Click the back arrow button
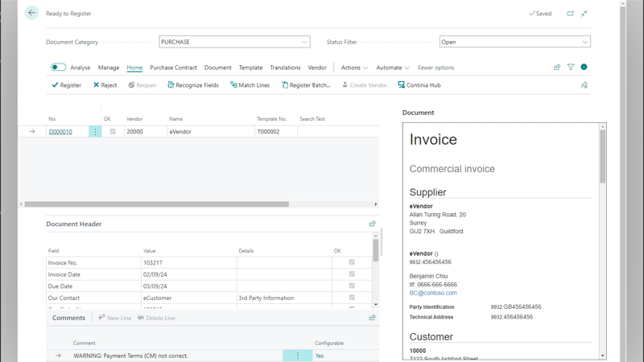The height and width of the screenshot is (362, 644). [x=31, y=13]
